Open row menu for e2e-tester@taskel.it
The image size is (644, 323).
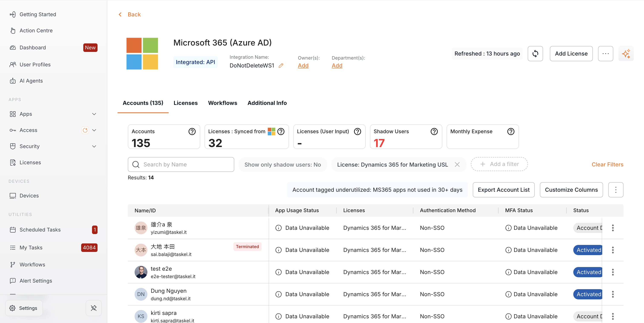613,272
